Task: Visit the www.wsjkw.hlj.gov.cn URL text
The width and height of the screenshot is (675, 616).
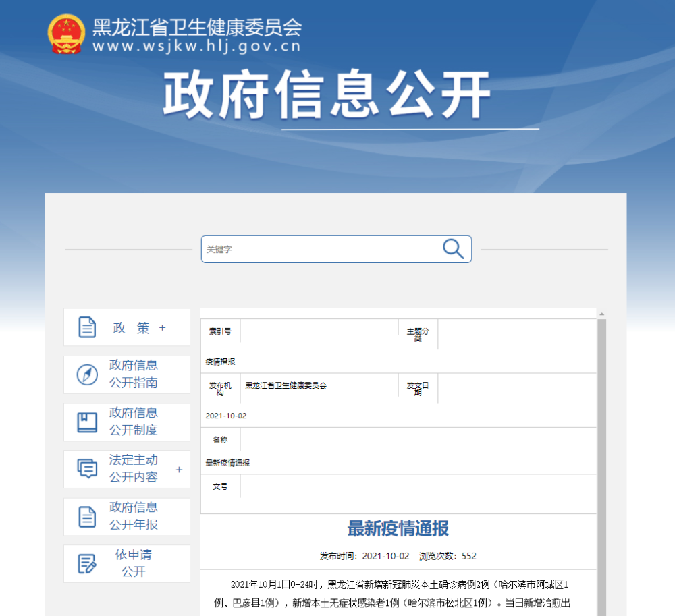Action: pyautogui.click(x=196, y=47)
